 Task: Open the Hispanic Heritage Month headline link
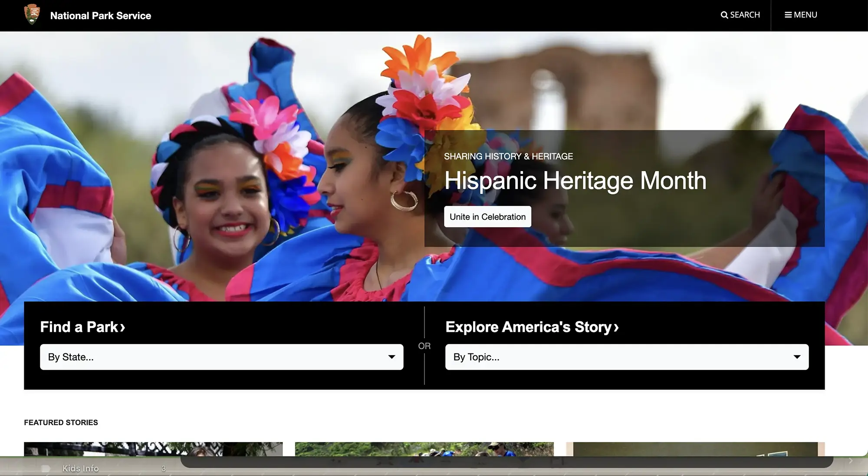tap(575, 180)
